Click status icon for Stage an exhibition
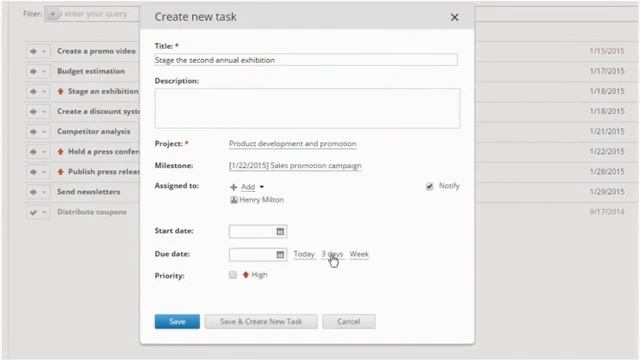The image size is (640, 360). 33,91
